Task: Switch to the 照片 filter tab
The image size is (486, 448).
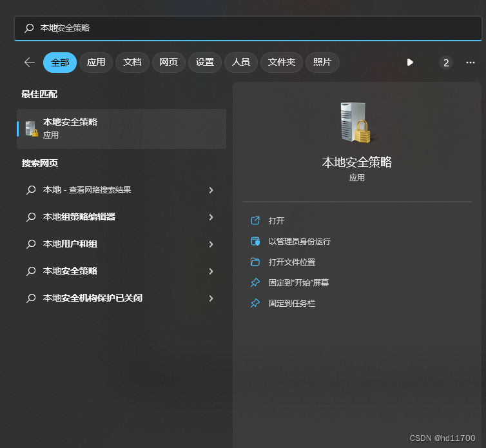Action: pyautogui.click(x=322, y=63)
